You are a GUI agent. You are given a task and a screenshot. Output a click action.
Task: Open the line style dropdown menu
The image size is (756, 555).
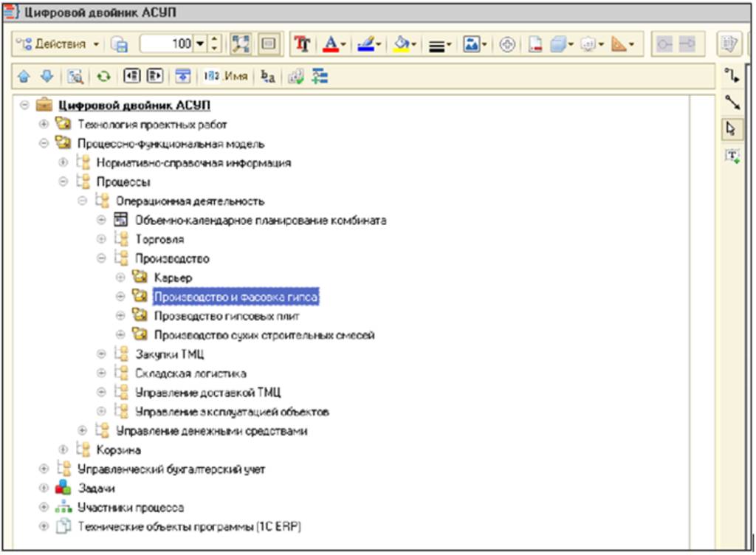(441, 44)
